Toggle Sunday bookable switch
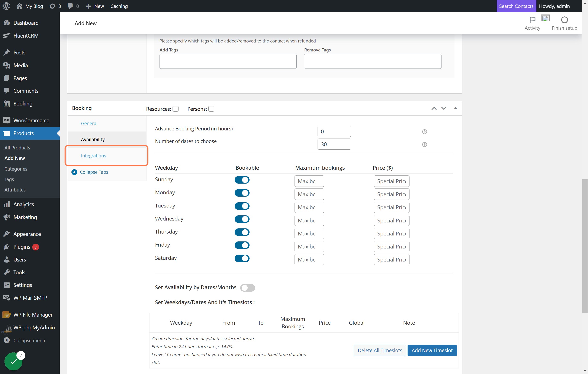Image resolution: width=588 pixels, height=374 pixels. tap(242, 180)
